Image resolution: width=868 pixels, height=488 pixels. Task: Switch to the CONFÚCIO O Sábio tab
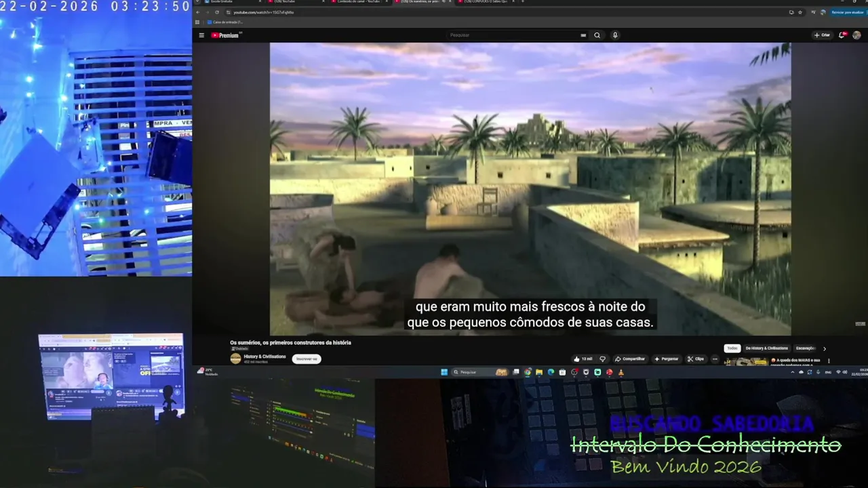point(486,1)
